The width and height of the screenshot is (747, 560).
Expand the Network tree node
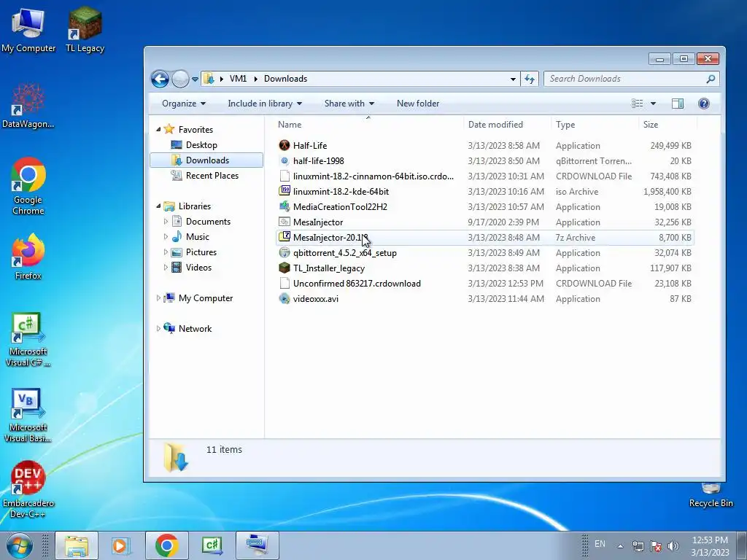158,329
